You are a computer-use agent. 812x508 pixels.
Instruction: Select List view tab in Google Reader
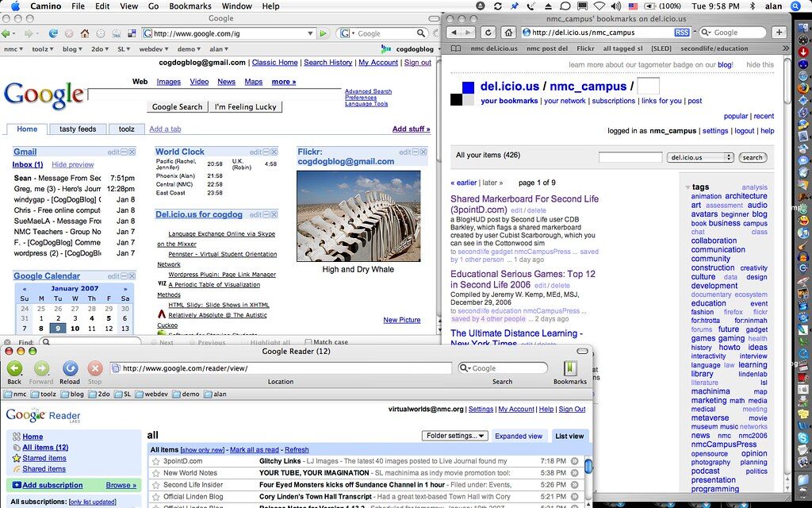[569, 436]
